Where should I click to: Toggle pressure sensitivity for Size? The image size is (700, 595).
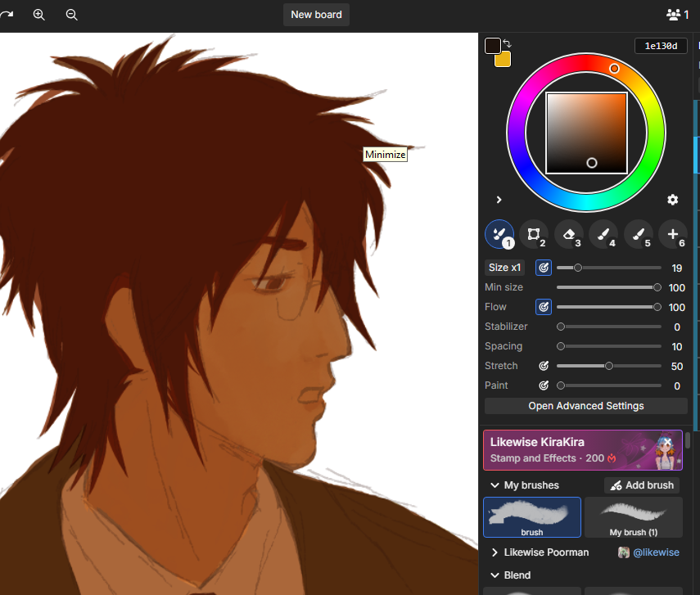pyautogui.click(x=544, y=268)
